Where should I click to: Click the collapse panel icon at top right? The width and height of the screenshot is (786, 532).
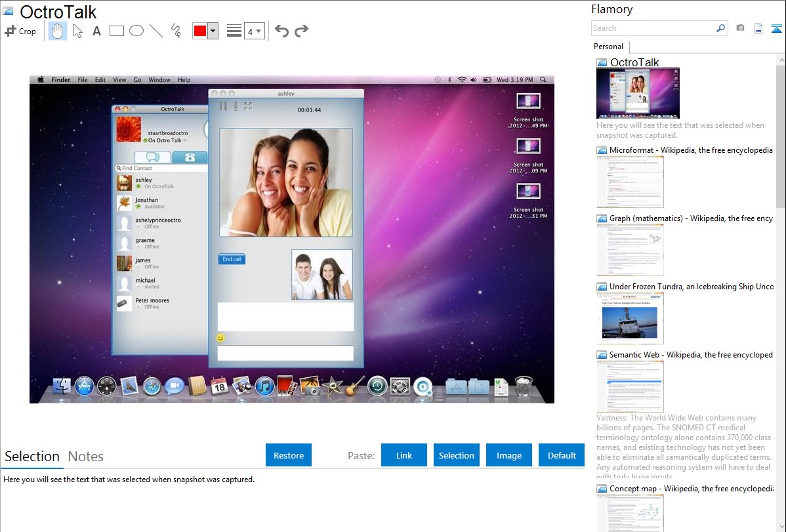tap(776, 28)
